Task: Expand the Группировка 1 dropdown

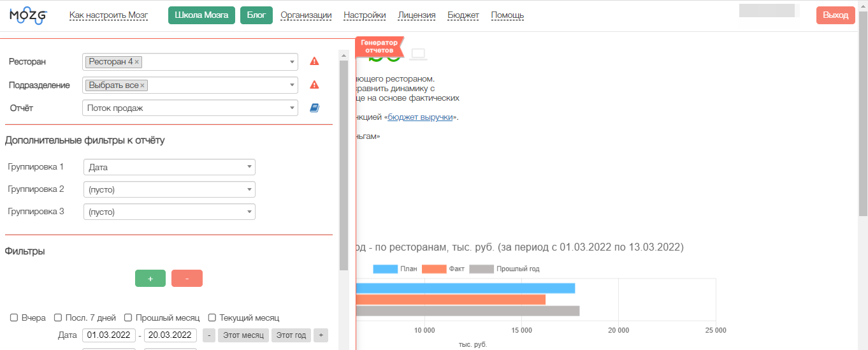Action: coord(169,167)
